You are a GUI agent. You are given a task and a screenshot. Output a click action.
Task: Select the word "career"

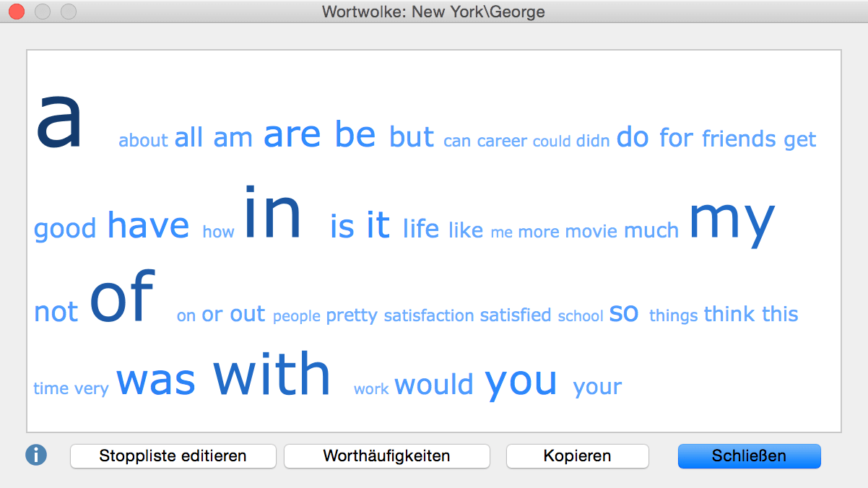point(502,141)
